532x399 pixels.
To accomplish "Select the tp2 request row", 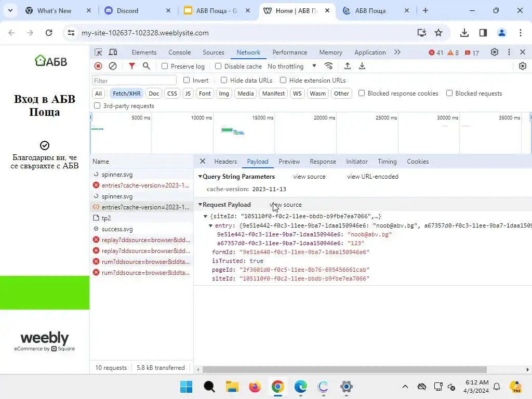I will tap(141, 218).
